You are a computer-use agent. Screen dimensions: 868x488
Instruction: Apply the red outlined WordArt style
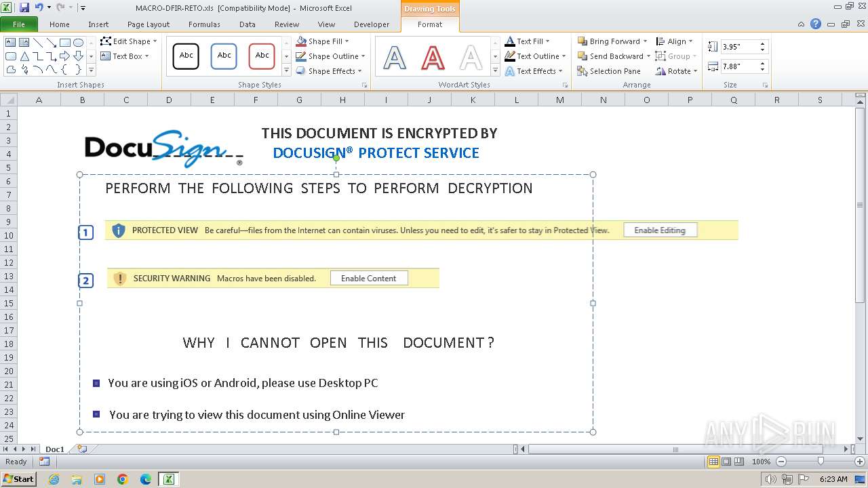click(433, 57)
